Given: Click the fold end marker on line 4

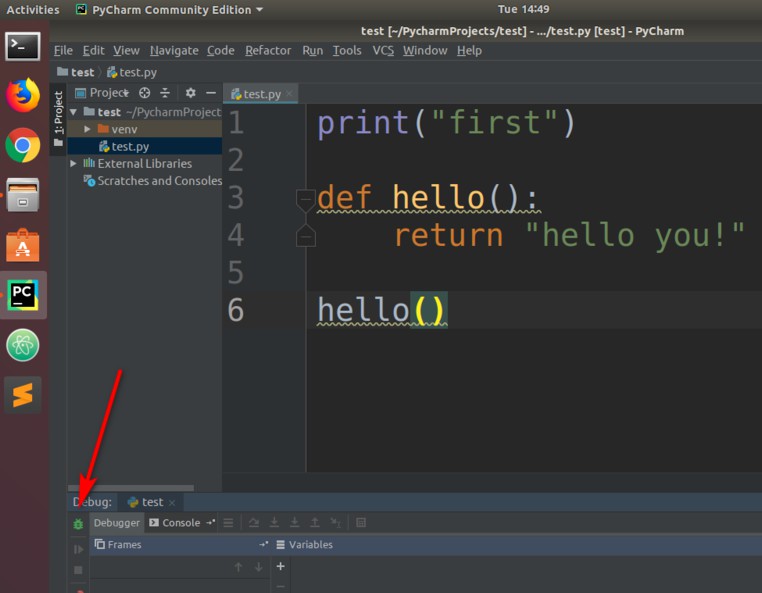Looking at the screenshot, I should (x=305, y=236).
